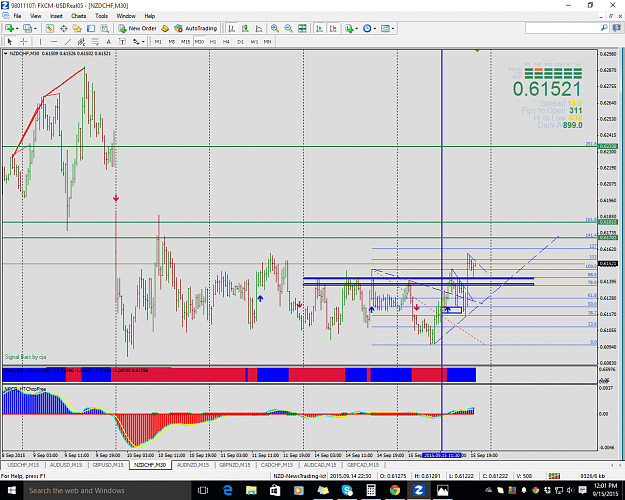Toggle the AutoTrading button

tap(196, 28)
